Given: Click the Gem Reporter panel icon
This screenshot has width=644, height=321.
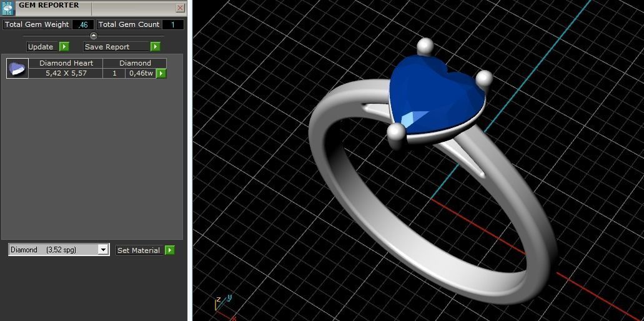Looking at the screenshot, I should click(x=7, y=8).
